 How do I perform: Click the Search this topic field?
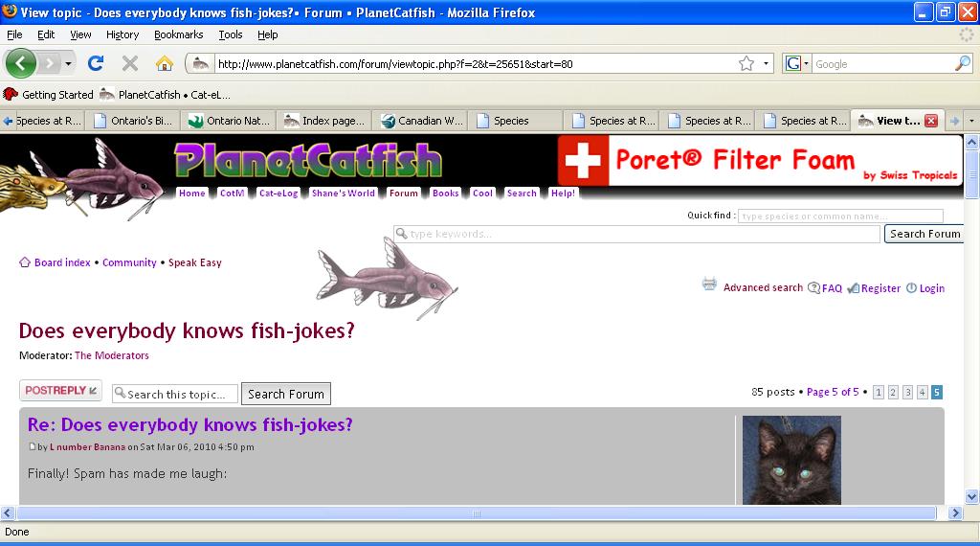pyautogui.click(x=175, y=394)
